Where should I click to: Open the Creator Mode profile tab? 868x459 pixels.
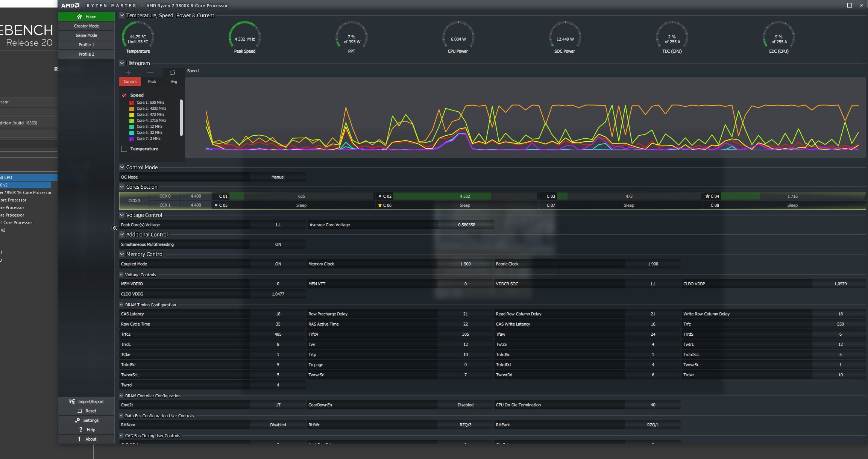86,26
